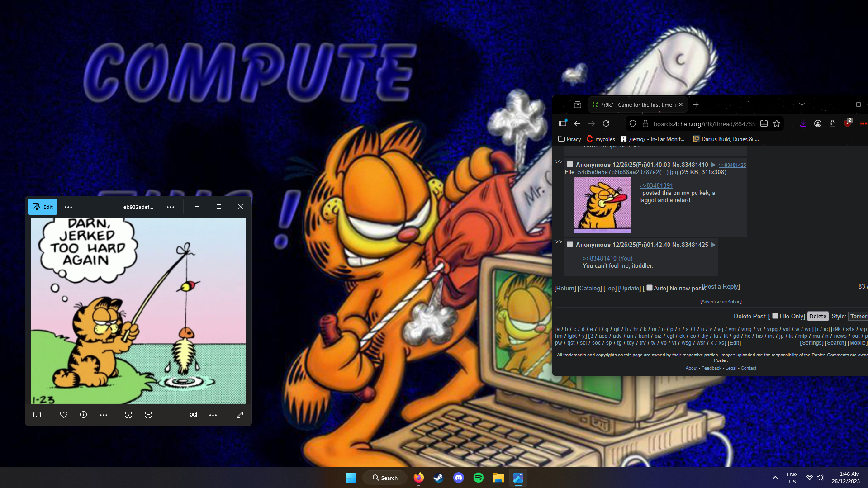Reload the 4chan page
868x488 pixels.
tap(606, 123)
